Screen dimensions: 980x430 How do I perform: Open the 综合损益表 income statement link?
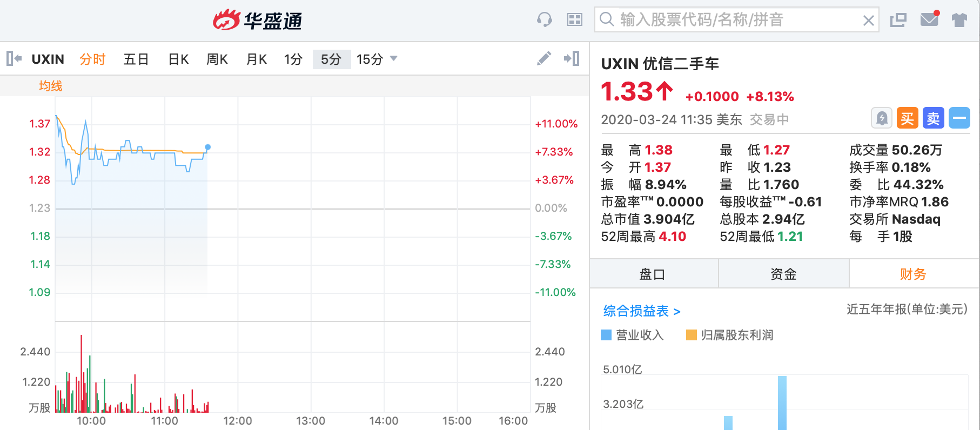click(641, 311)
